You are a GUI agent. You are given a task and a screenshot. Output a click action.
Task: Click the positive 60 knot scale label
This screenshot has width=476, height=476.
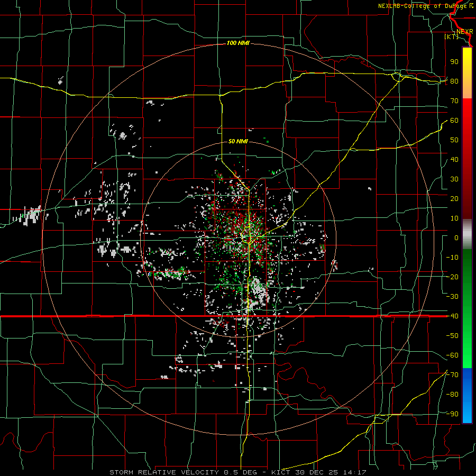pos(454,121)
